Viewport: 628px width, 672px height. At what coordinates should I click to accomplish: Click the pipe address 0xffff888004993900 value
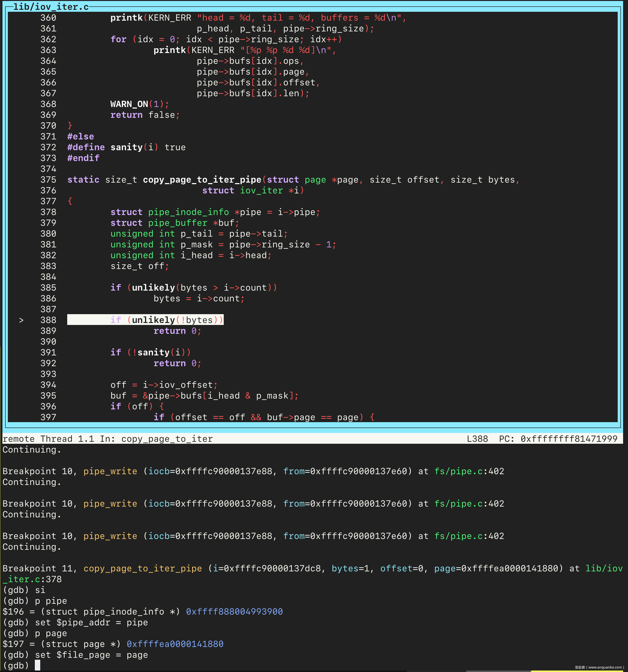click(234, 611)
